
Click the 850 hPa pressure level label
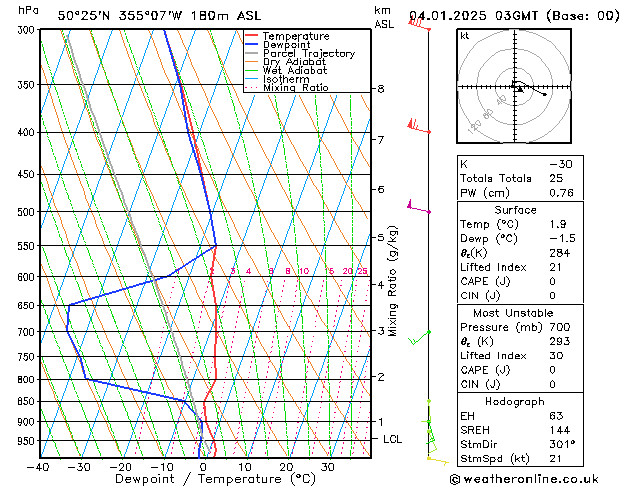(x=28, y=401)
